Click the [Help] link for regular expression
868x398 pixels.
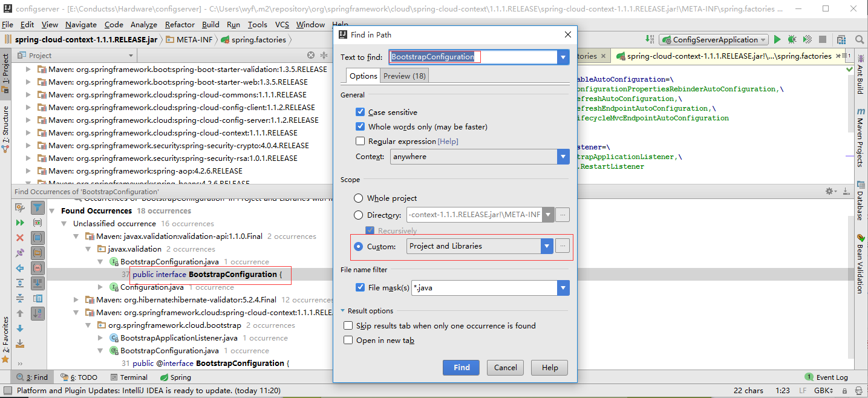448,141
